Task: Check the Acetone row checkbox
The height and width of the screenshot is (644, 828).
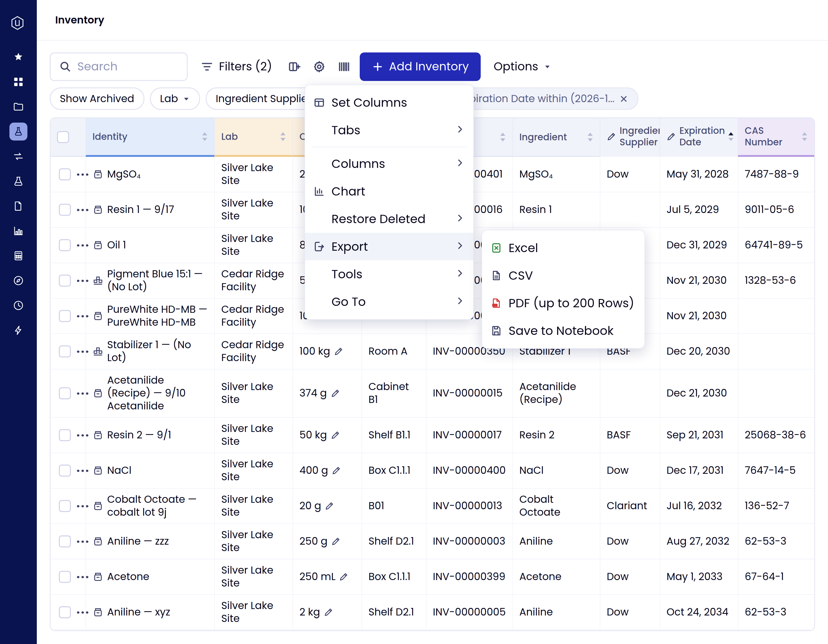Action: click(x=65, y=577)
